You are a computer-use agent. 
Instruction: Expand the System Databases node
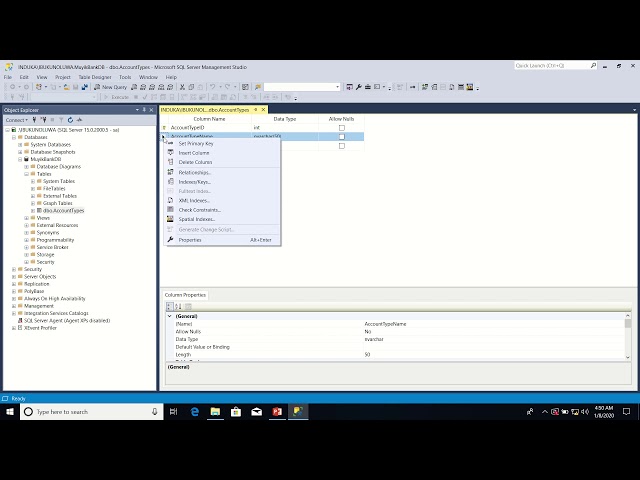click(20, 145)
